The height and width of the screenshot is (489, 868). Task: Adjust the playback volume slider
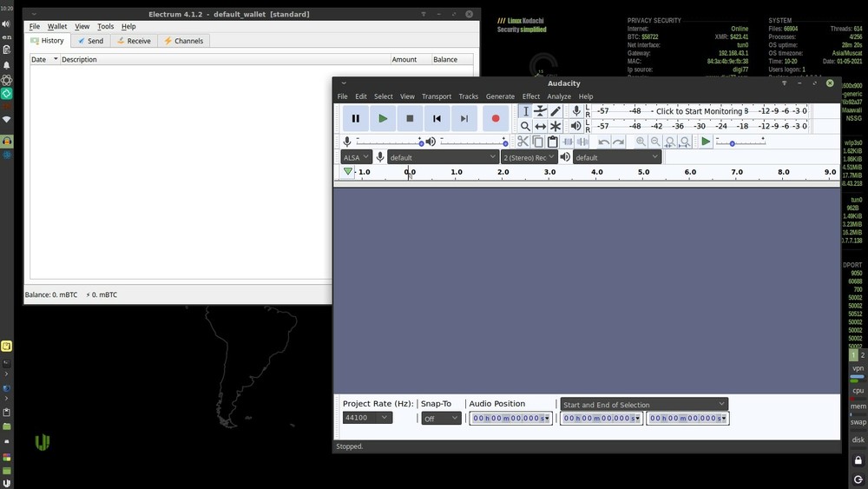(x=473, y=142)
